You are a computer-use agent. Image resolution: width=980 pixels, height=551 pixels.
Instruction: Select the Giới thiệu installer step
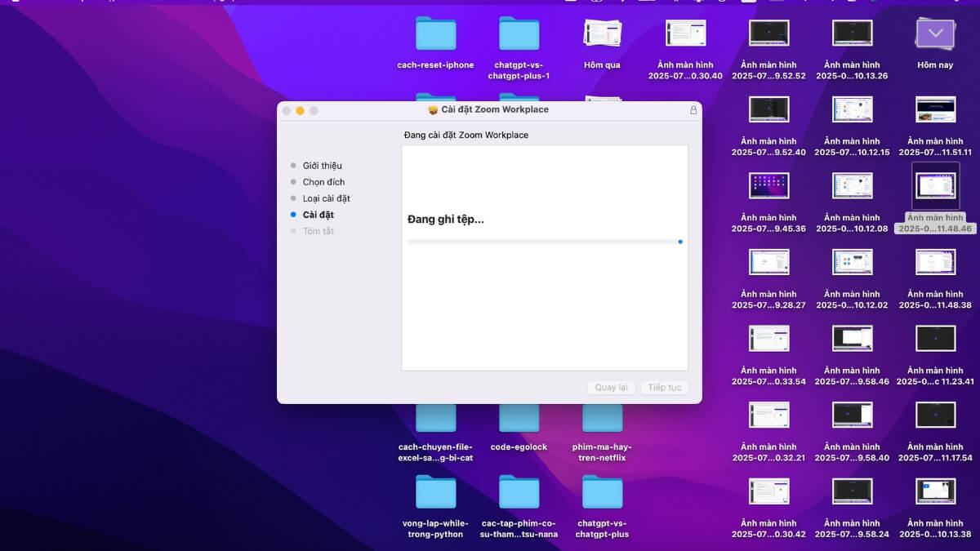[322, 166]
